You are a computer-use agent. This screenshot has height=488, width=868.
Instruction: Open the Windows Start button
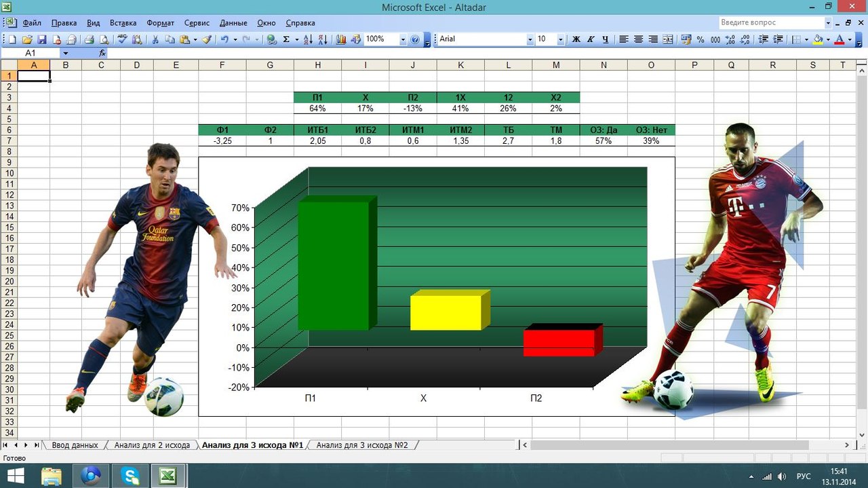(x=16, y=476)
